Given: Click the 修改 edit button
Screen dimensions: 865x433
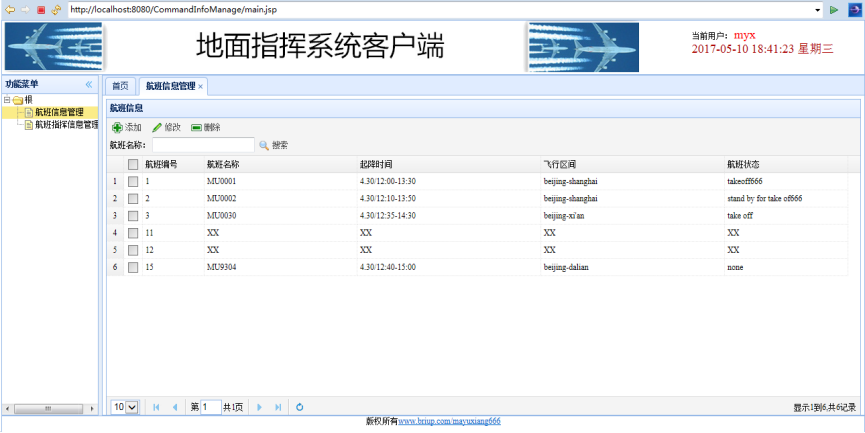Looking at the screenshot, I should tap(167, 127).
